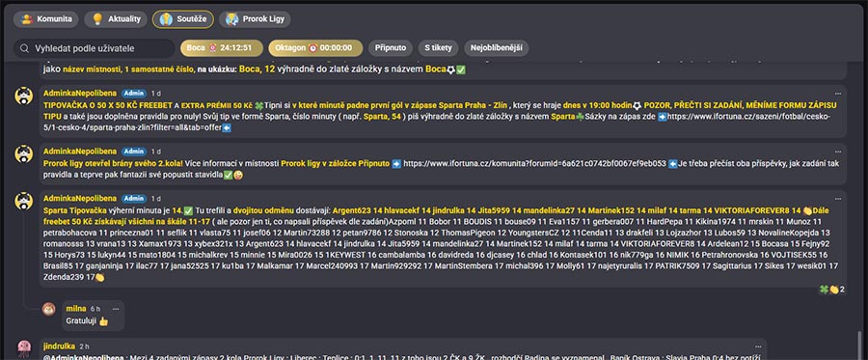Open the Komunita tab
Image resolution: width=868 pixels, height=360 pixels.
[46, 19]
